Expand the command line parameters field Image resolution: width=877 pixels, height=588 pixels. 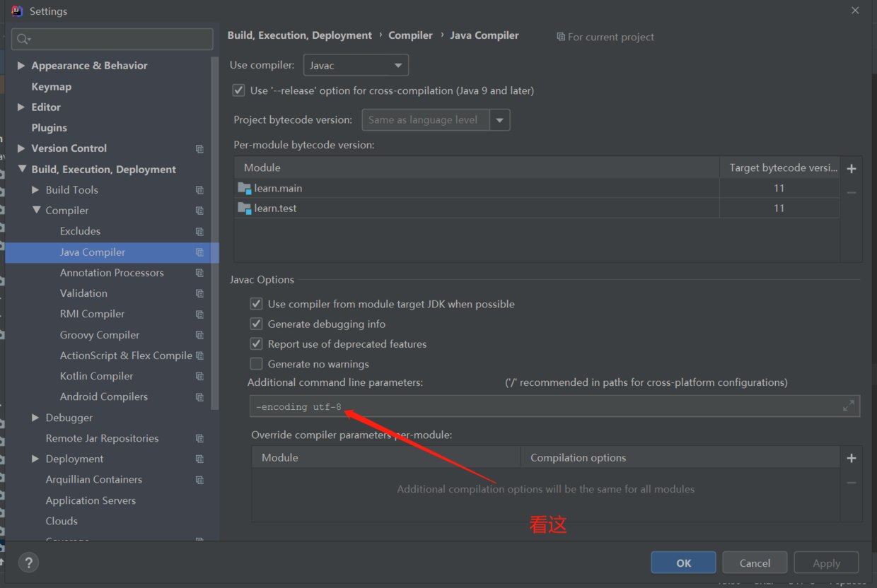(x=849, y=406)
